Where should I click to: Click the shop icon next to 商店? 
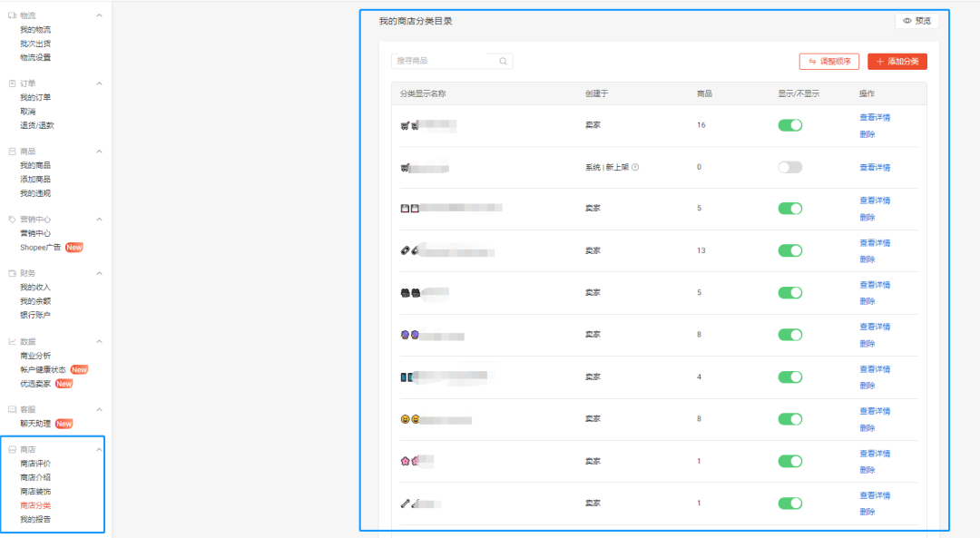[12, 450]
